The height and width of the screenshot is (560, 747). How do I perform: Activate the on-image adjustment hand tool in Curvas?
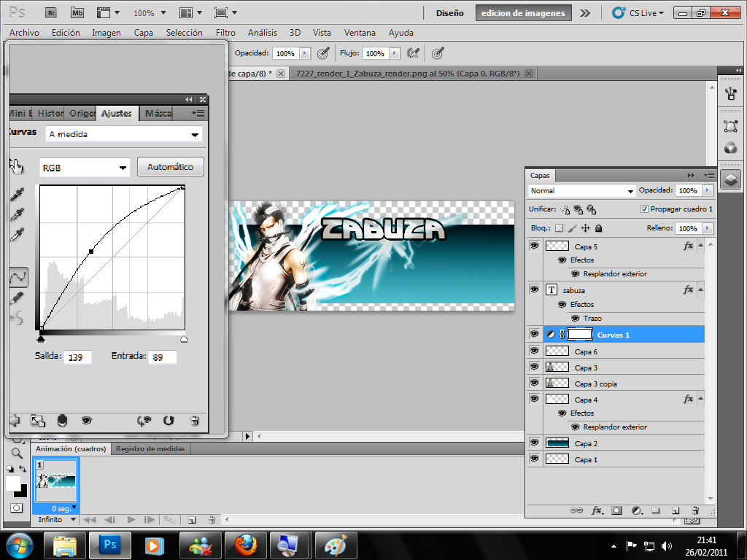[x=16, y=167]
